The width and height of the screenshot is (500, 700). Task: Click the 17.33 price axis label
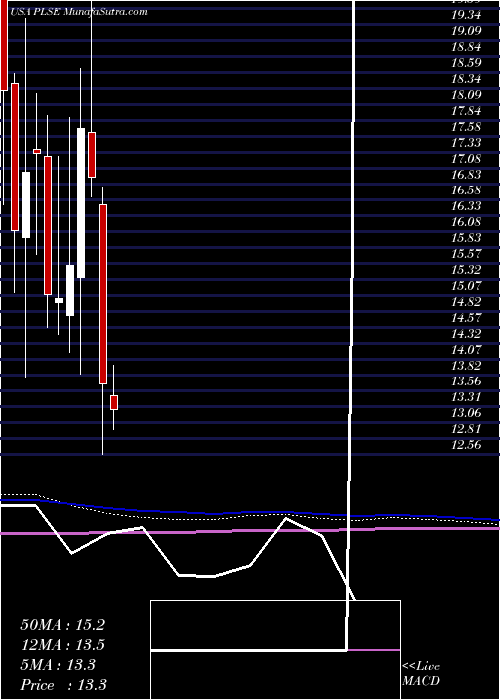tap(466, 142)
